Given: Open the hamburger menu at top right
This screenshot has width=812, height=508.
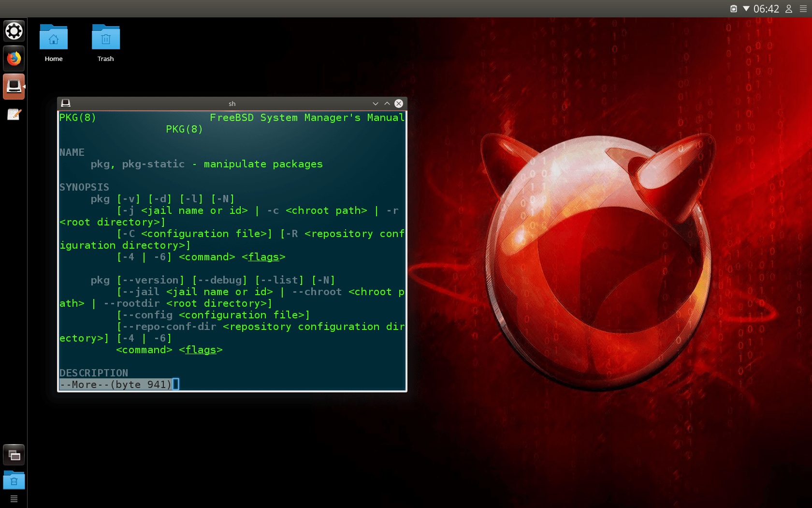Looking at the screenshot, I should pyautogui.click(x=804, y=9).
